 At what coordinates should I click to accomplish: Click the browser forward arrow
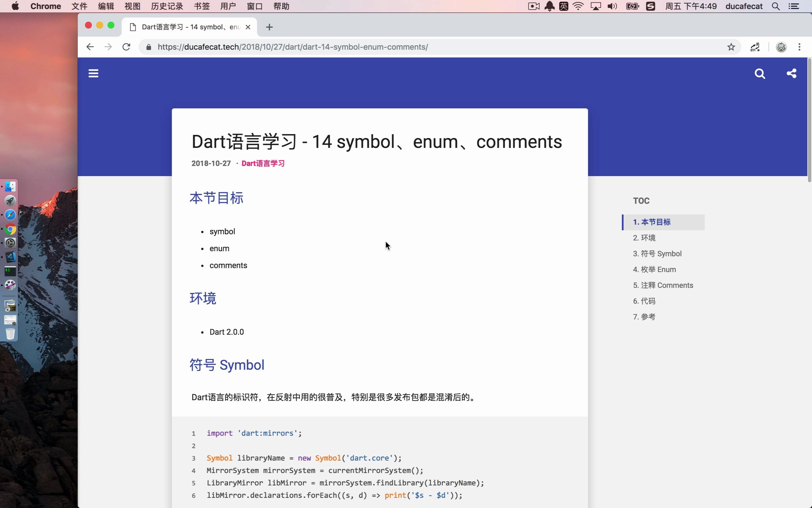(108, 47)
